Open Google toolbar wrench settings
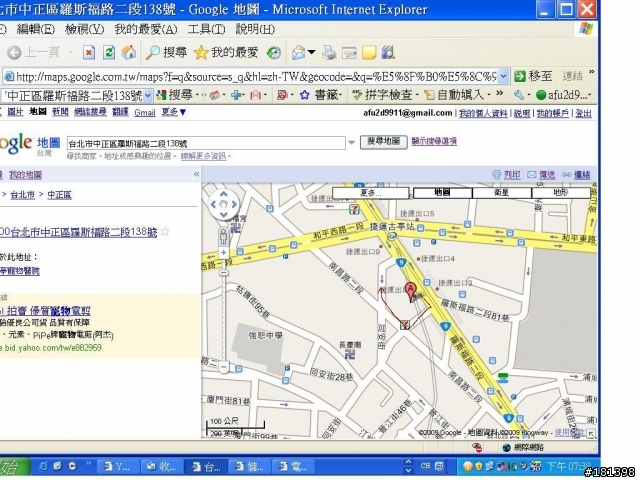The image size is (640, 480). [519, 95]
